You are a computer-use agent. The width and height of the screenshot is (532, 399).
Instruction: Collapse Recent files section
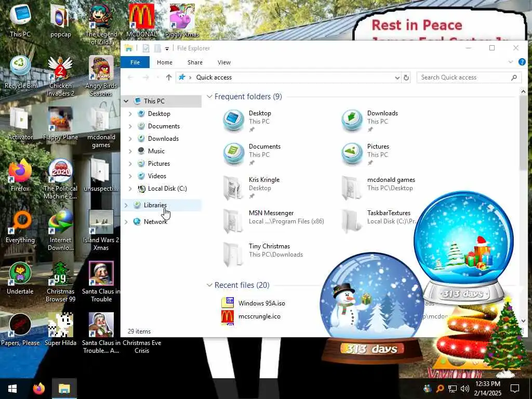(210, 285)
